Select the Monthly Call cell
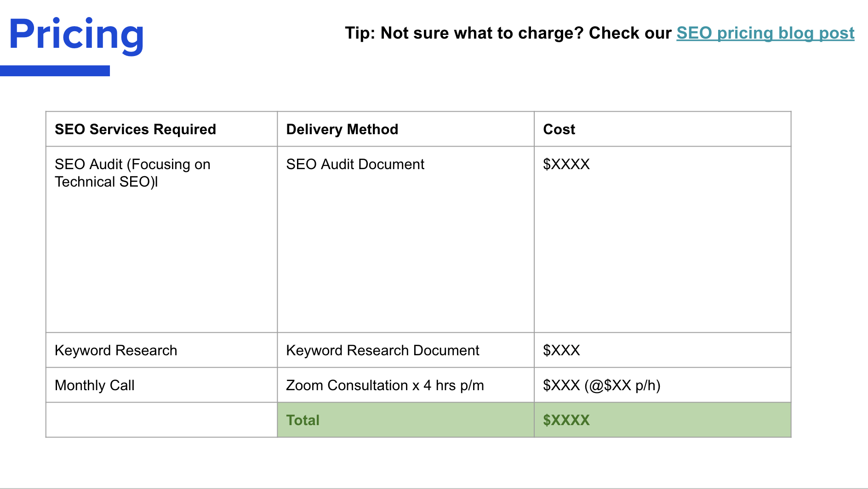 tap(94, 385)
